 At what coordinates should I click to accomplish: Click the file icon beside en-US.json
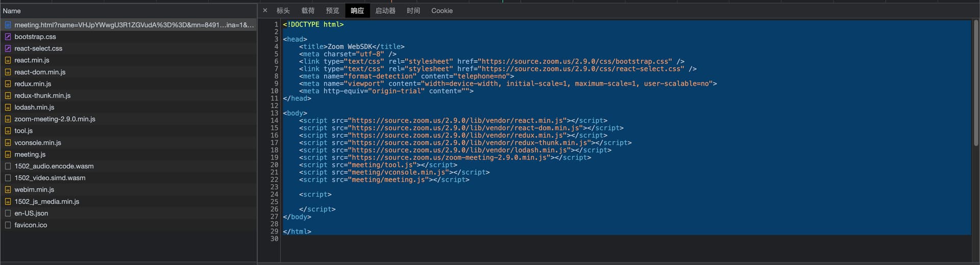8,213
